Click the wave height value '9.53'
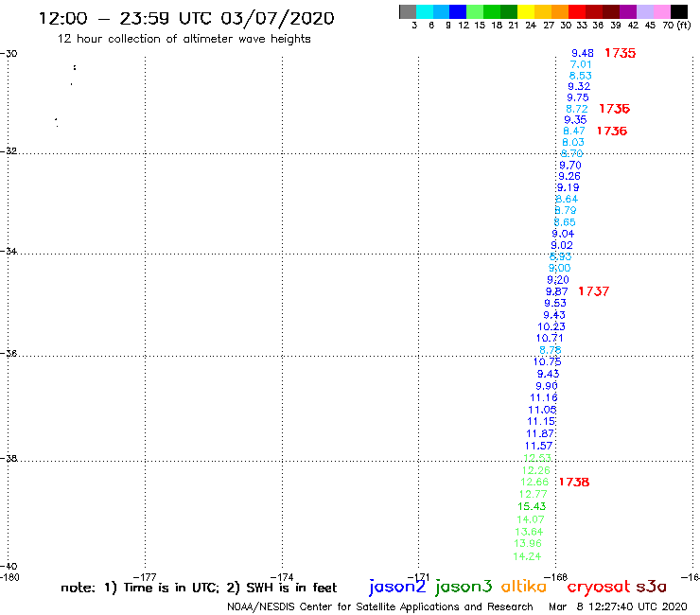The image size is (700, 615). [555, 304]
